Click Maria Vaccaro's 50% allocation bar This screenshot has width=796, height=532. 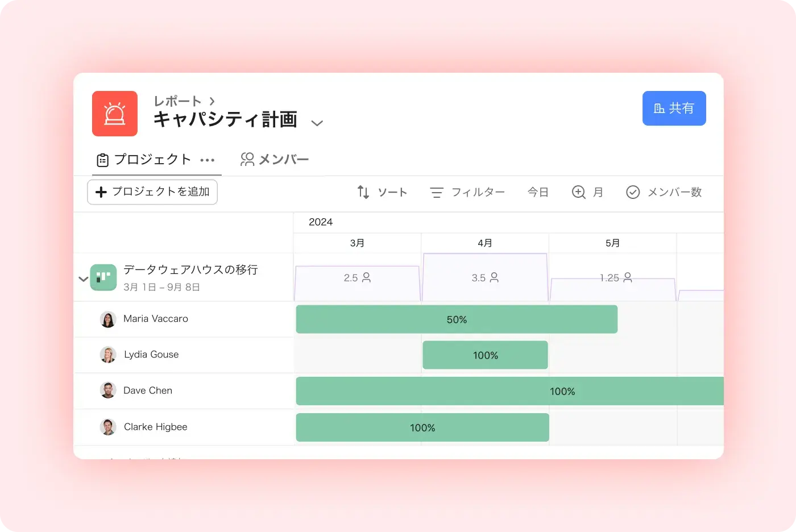pos(457,319)
